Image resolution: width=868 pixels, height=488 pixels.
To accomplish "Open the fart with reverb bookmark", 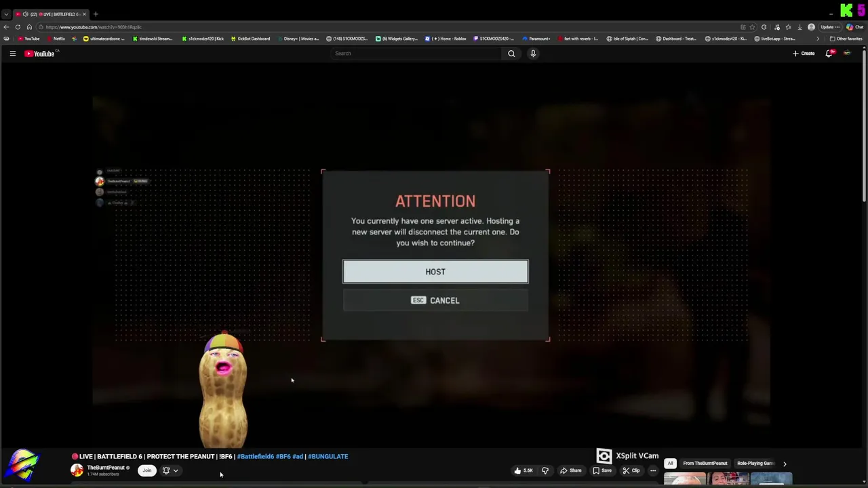I will (578, 39).
